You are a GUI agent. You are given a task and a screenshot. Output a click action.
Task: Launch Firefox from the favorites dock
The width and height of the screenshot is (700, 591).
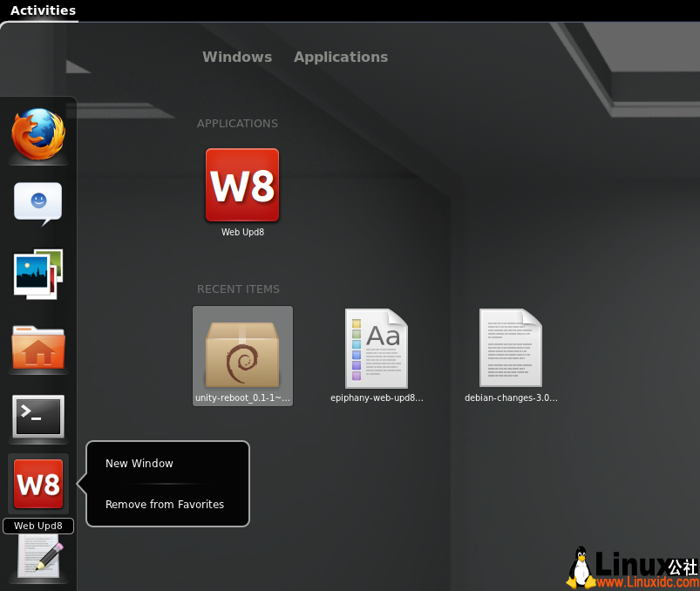pyautogui.click(x=38, y=134)
